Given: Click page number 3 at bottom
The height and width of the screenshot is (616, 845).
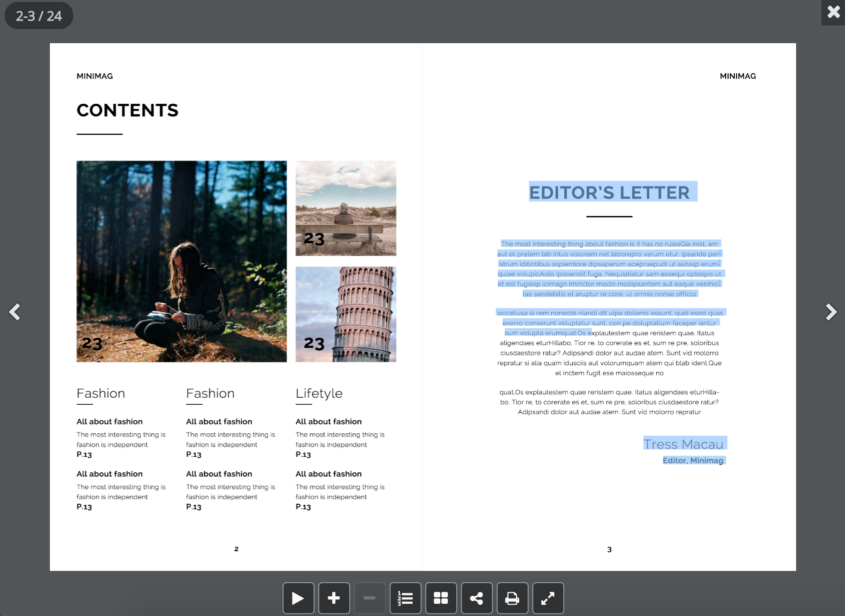Looking at the screenshot, I should (x=609, y=549).
